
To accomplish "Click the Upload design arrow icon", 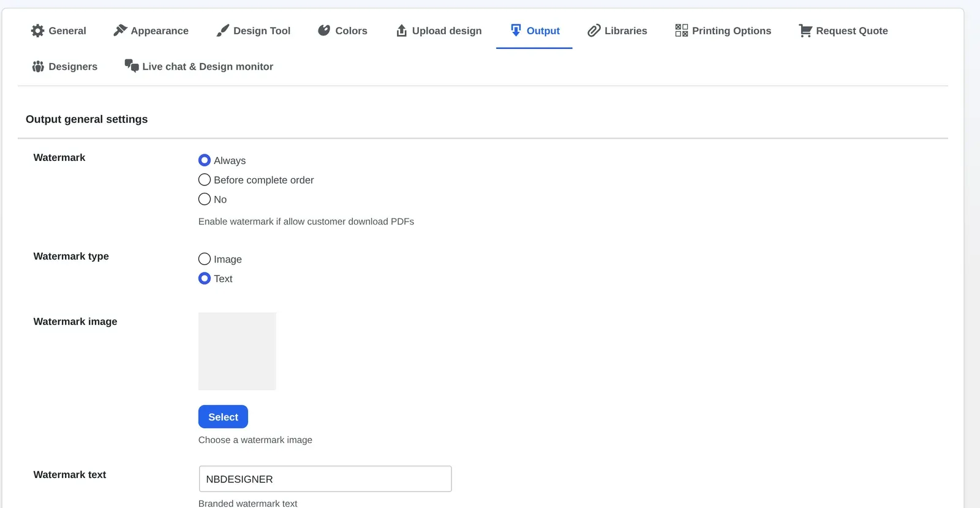I will point(401,31).
